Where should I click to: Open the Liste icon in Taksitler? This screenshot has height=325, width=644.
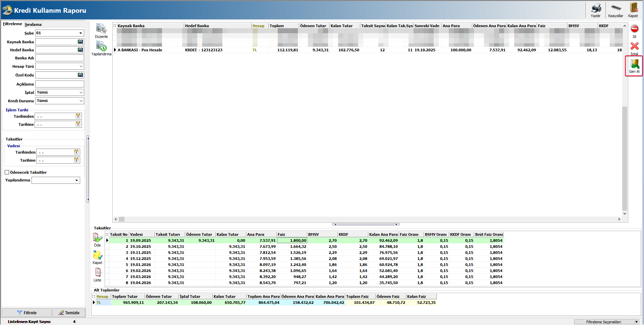(97, 273)
